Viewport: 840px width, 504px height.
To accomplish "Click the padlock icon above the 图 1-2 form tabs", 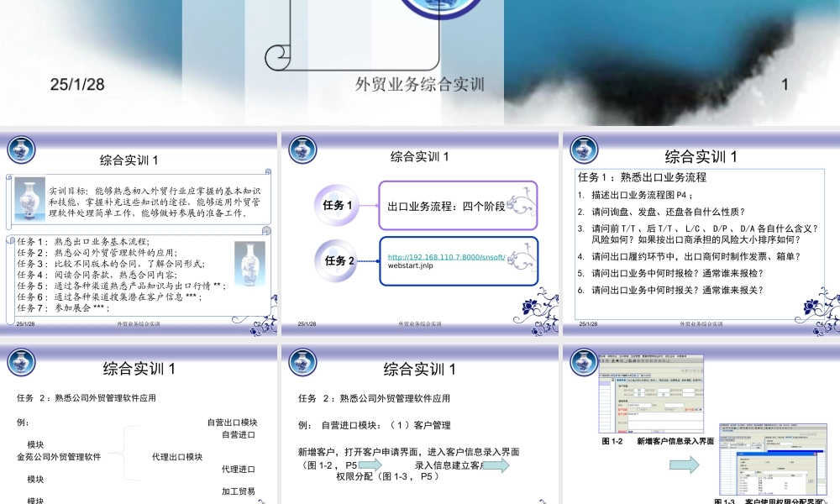I will tap(612, 380).
